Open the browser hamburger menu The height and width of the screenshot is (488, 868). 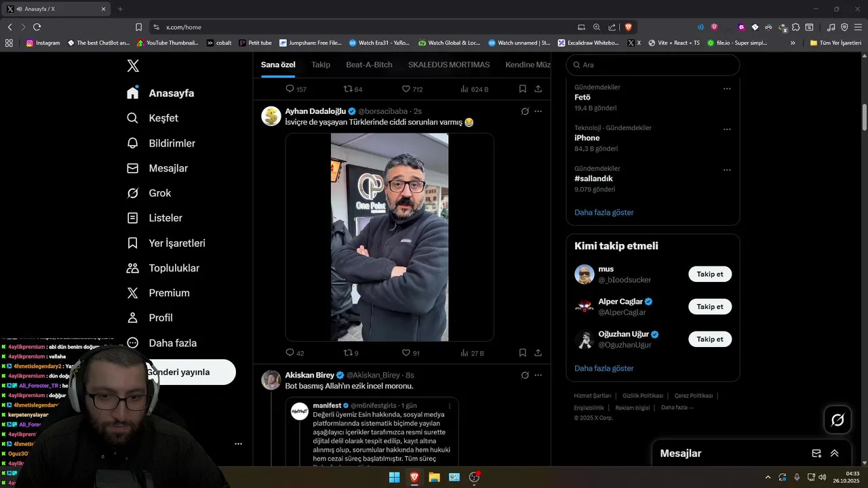click(x=858, y=27)
